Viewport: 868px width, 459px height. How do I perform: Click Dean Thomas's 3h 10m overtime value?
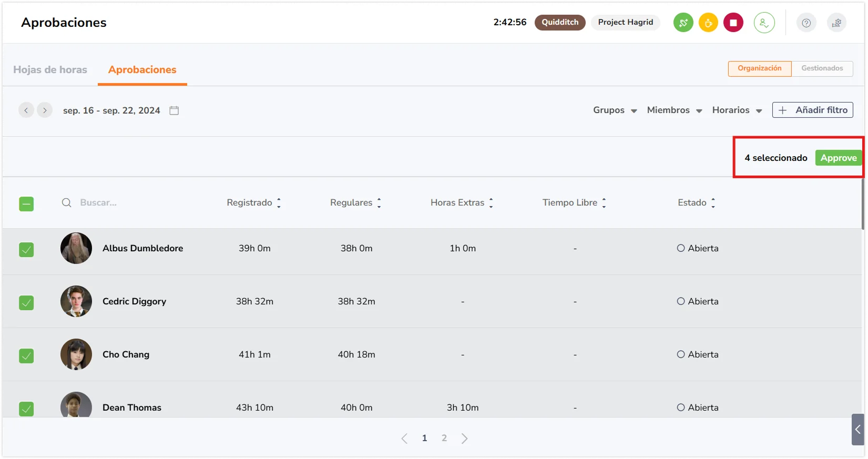coord(463,407)
